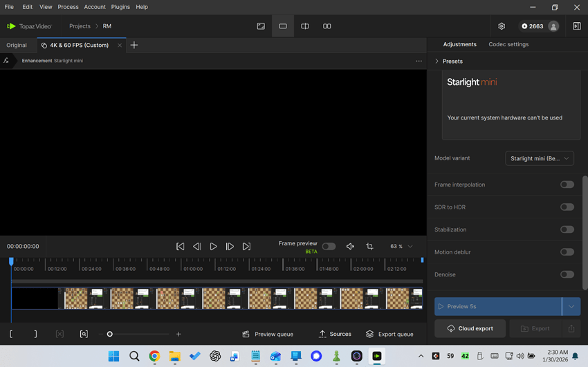Jump to the first frame
This screenshot has width=588, height=367.
point(181,247)
